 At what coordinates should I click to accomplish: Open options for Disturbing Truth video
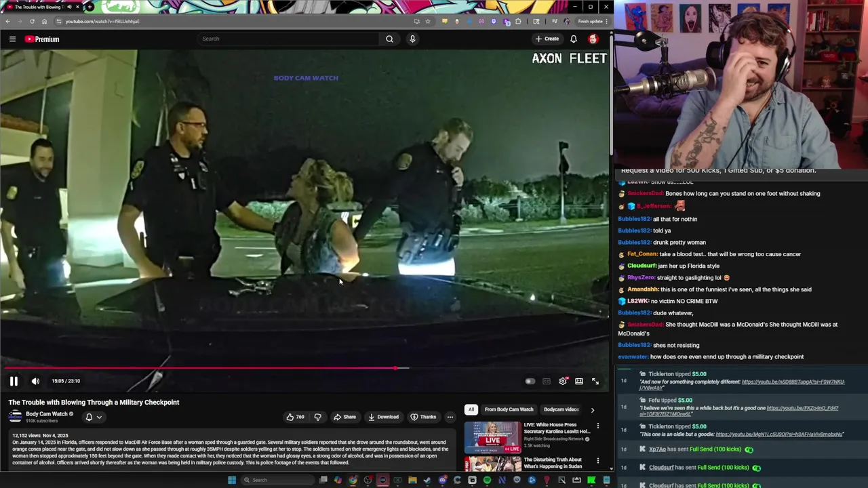click(x=597, y=461)
